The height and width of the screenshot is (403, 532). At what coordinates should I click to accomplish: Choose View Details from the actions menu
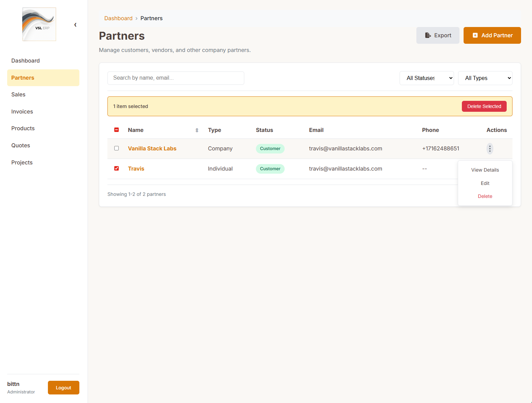coord(485,170)
